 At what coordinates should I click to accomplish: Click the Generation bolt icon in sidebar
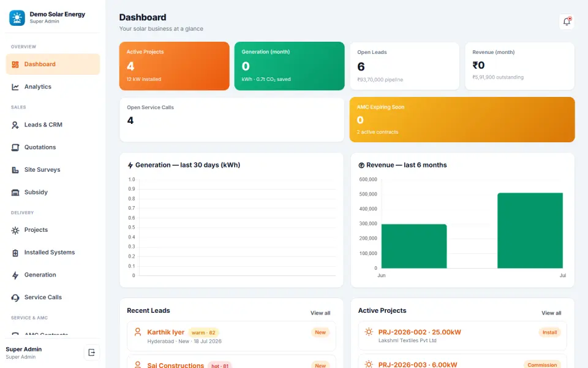15,275
